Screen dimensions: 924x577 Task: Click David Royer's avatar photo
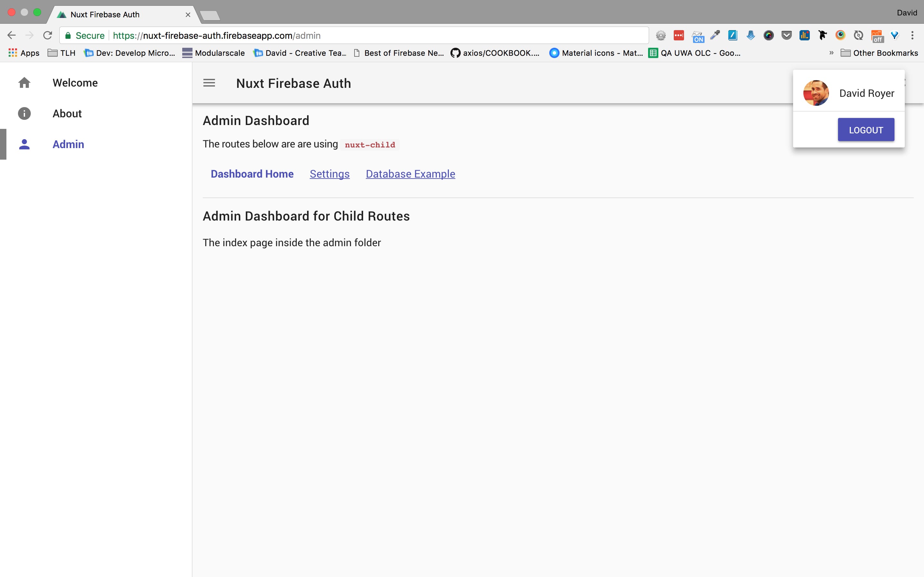816,93
